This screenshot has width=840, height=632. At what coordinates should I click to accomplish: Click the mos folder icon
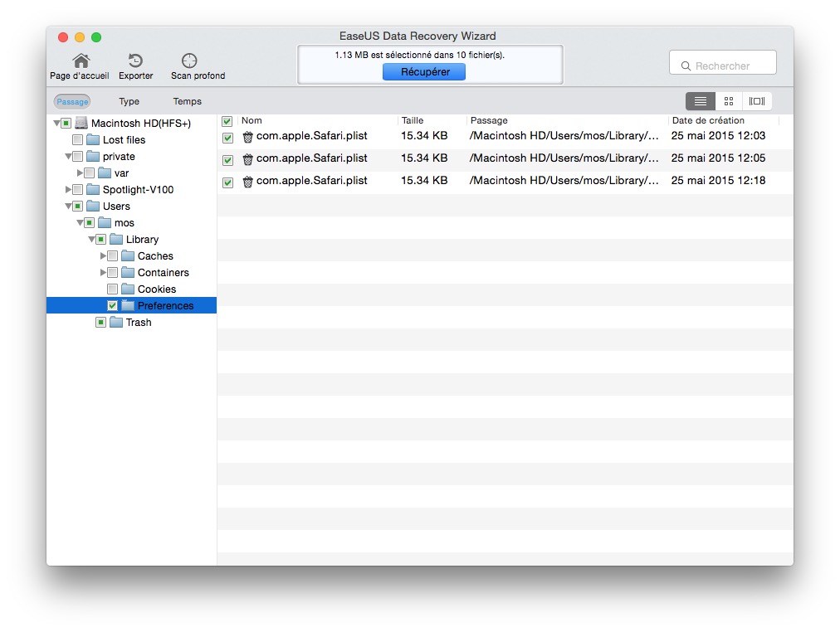pos(105,222)
